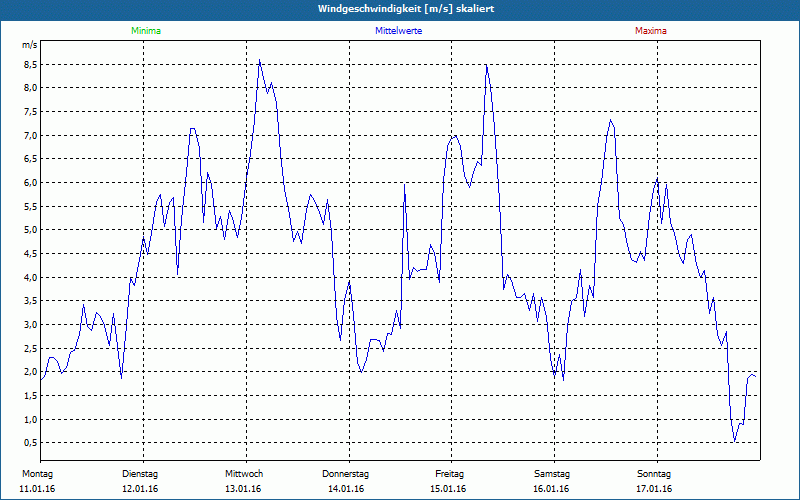800x500 pixels.
Task: Click the 5,0 y-axis value
Action: 30,230
